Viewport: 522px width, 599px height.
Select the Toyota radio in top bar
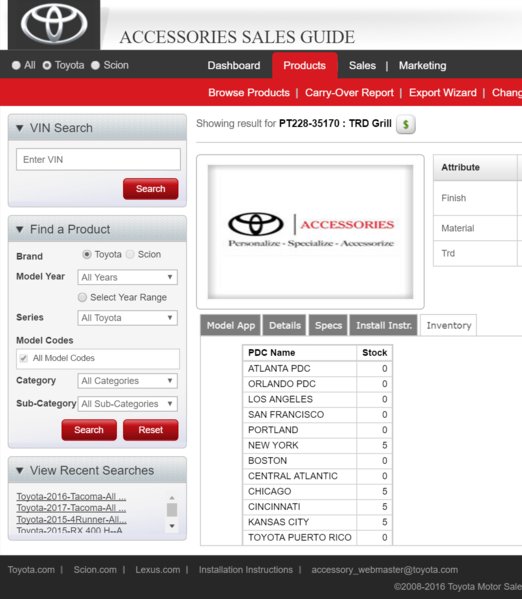point(47,65)
